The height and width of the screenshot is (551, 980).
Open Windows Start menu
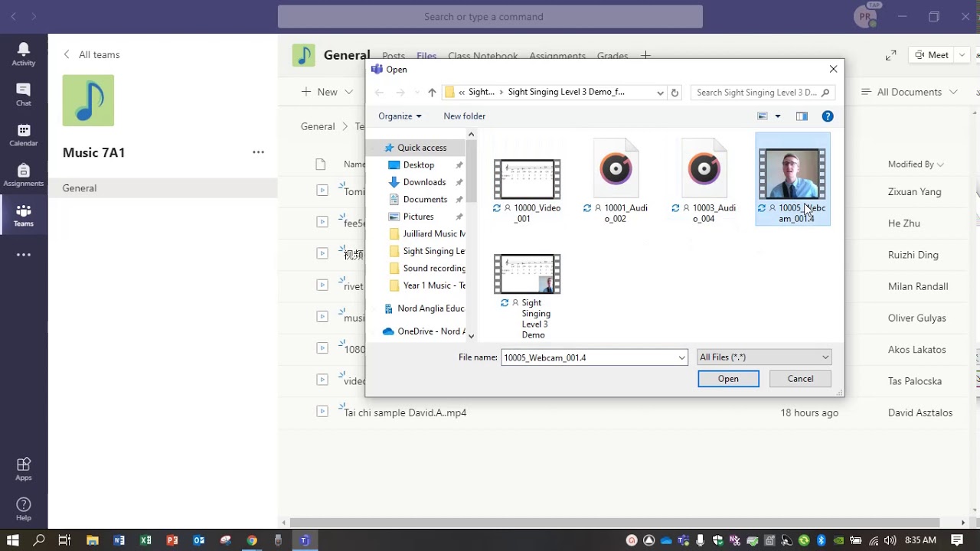click(x=13, y=540)
